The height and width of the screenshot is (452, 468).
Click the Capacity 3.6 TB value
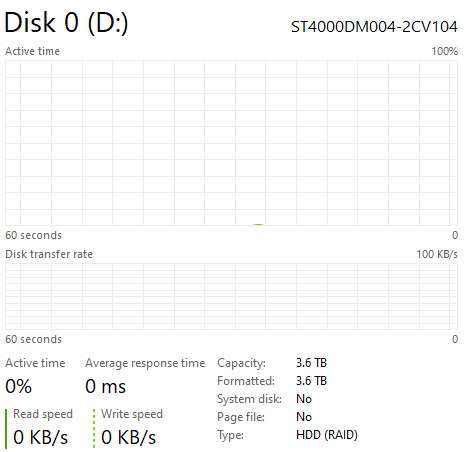(x=311, y=363)
